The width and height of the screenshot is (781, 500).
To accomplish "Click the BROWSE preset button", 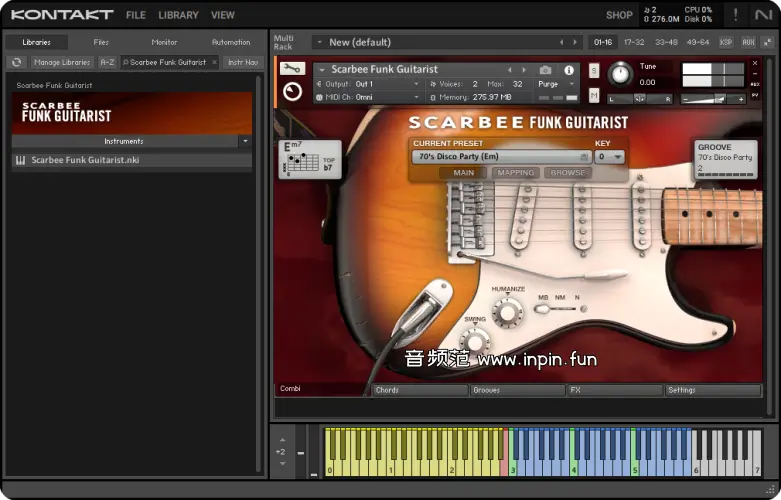I will (567, 173).
